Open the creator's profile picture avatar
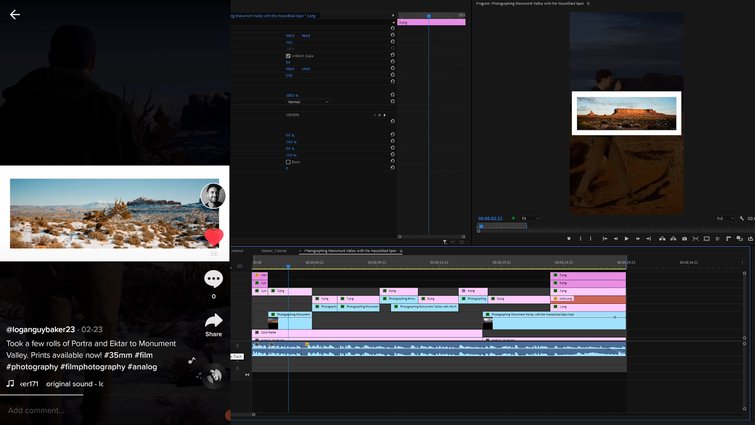 point(212,195)
